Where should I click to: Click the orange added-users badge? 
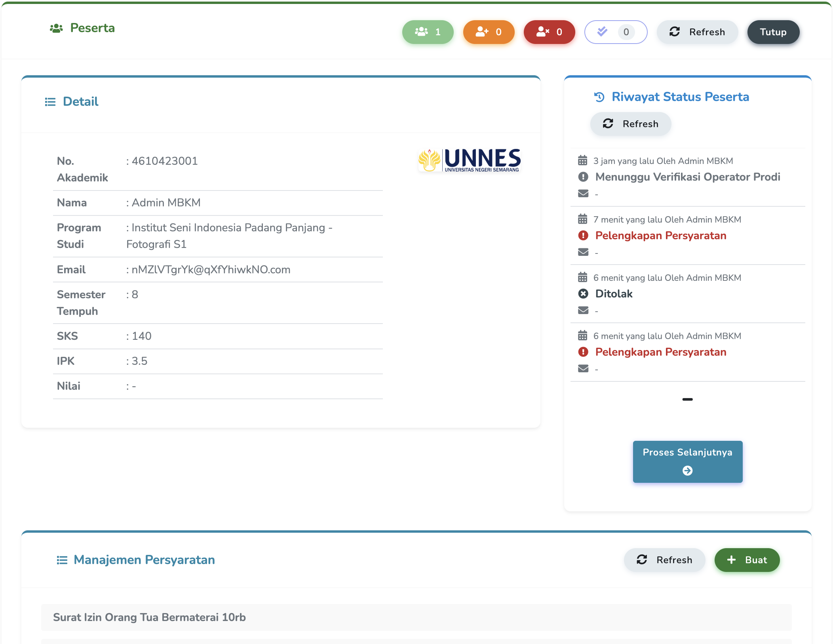click(489, 32)
